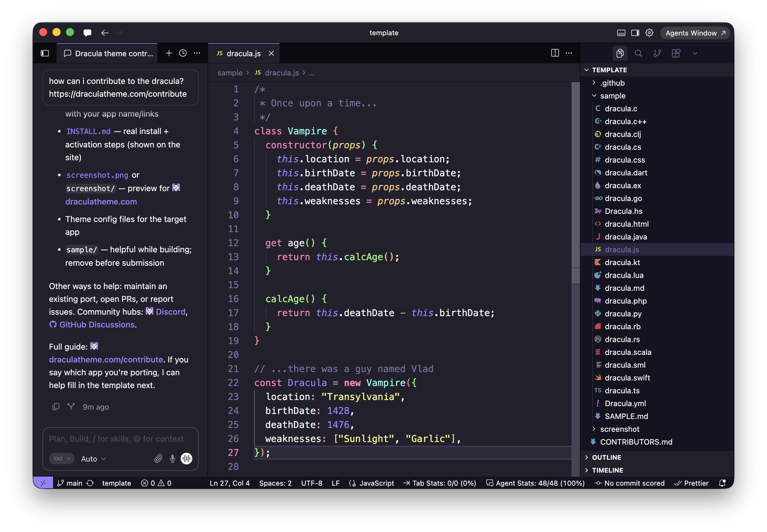Click the chat bubble icon in title bar
767x532 pixels.
click(x=87, y=33)
